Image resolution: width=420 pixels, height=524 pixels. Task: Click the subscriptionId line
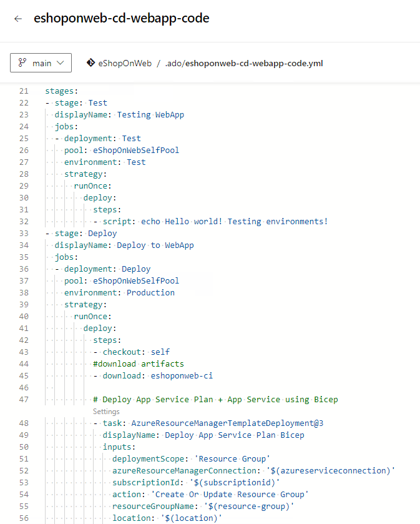click(195, 483)
